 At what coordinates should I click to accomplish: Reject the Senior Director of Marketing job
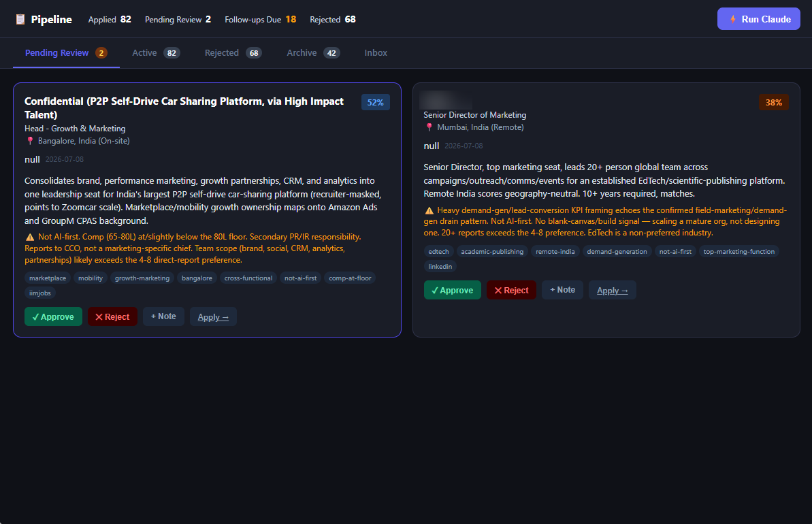[512, 291]
